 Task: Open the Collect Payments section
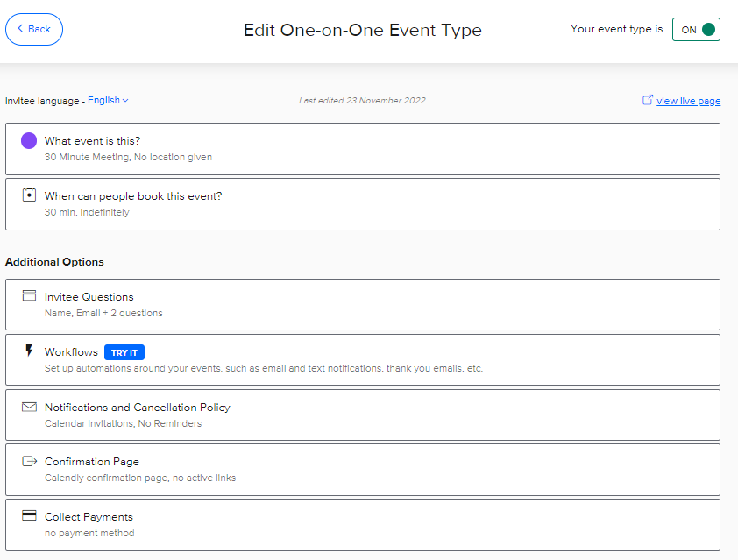tap(363, 525)
